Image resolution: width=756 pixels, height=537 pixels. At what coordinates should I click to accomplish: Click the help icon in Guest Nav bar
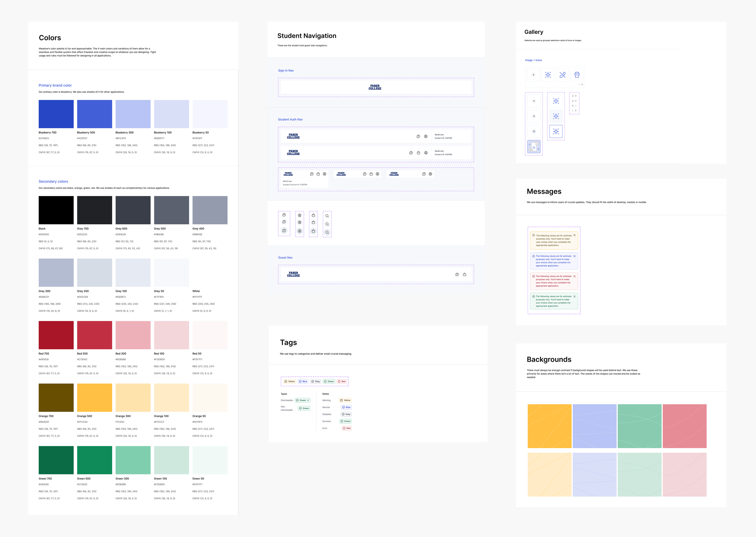(x=457, y=274)
